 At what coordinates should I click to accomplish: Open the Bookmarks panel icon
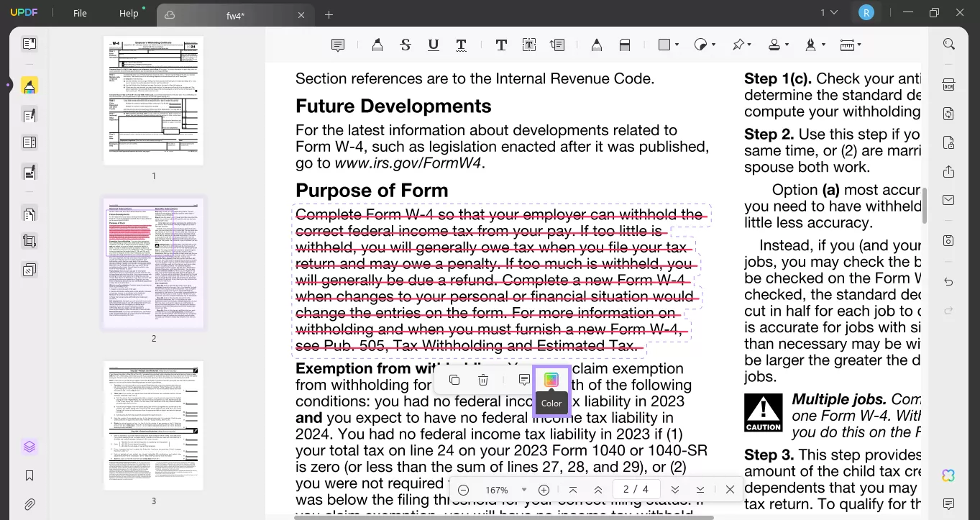pos(29,475)
